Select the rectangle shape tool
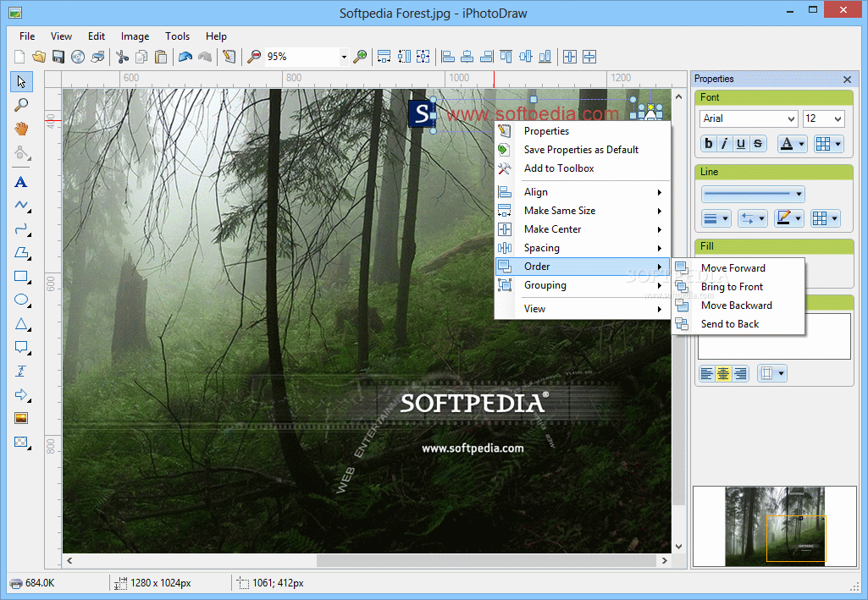868x600 pixels. click(x=21, y=276)
